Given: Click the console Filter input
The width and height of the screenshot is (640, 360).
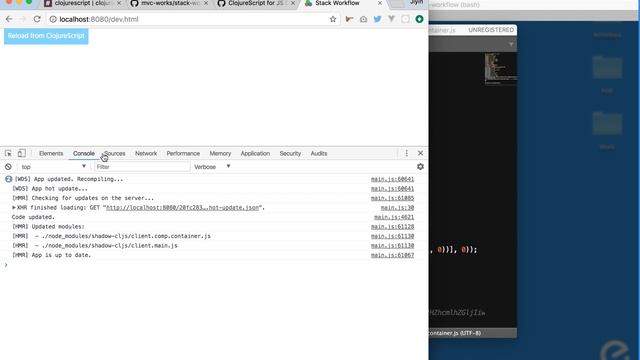Looking at the screenshot, I should [x=142, y=167].
